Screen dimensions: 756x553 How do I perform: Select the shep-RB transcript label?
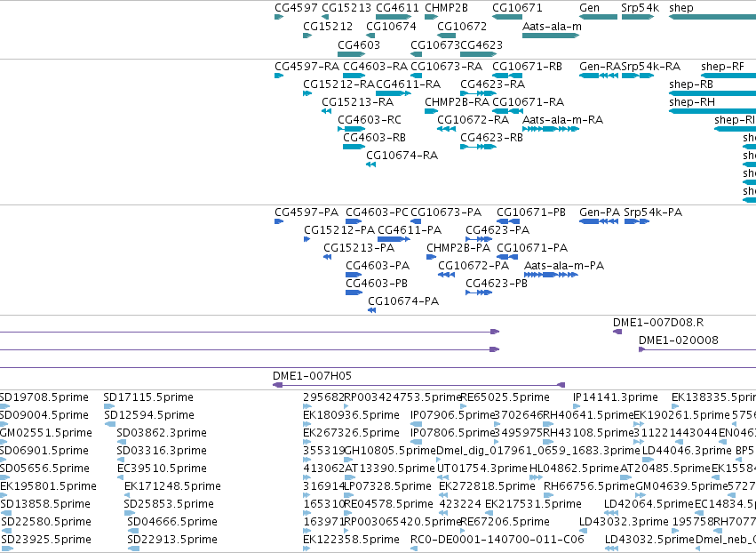click(x=691, y=84)
